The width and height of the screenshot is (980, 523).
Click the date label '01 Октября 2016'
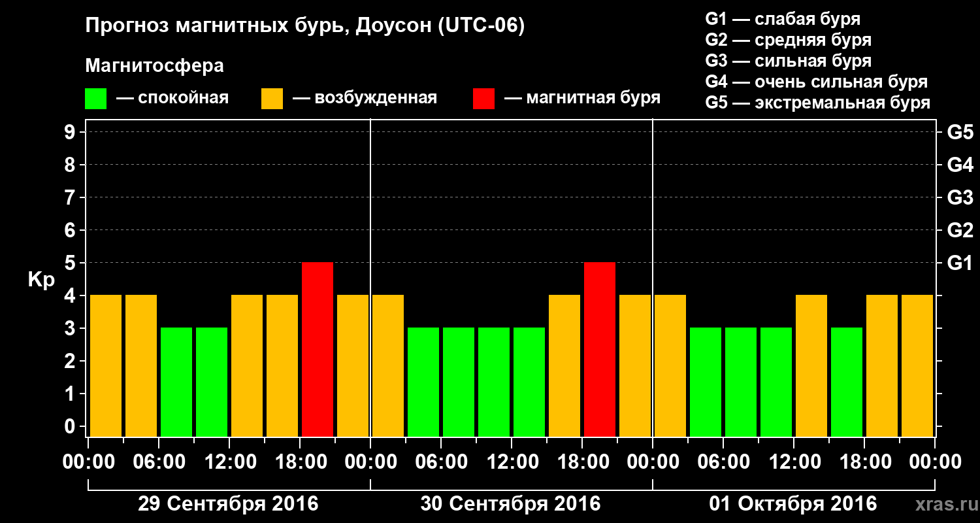(793, 504)
